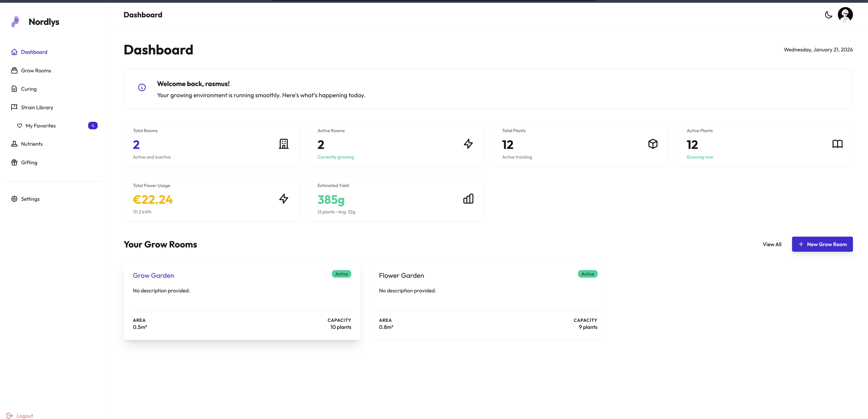Viewport: 868px width, 419px height.
Task: Toggle dark mode with the moon icon
Action: coord(829,14)
